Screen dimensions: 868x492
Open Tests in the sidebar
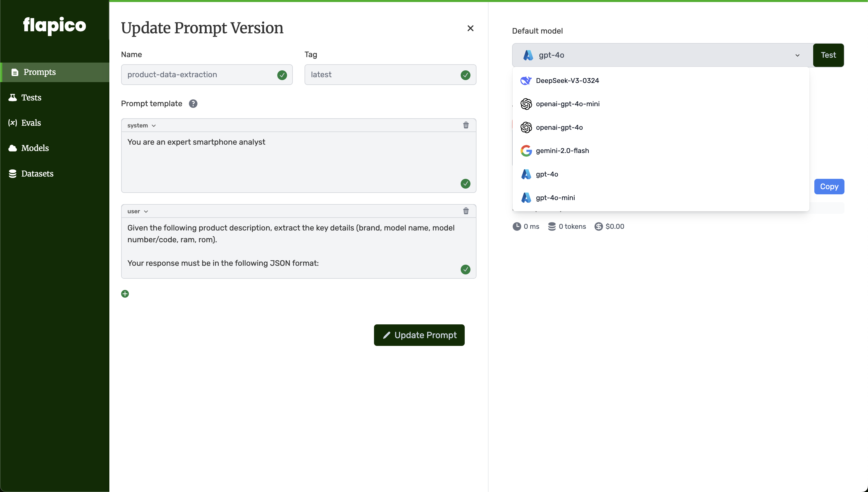31,98
